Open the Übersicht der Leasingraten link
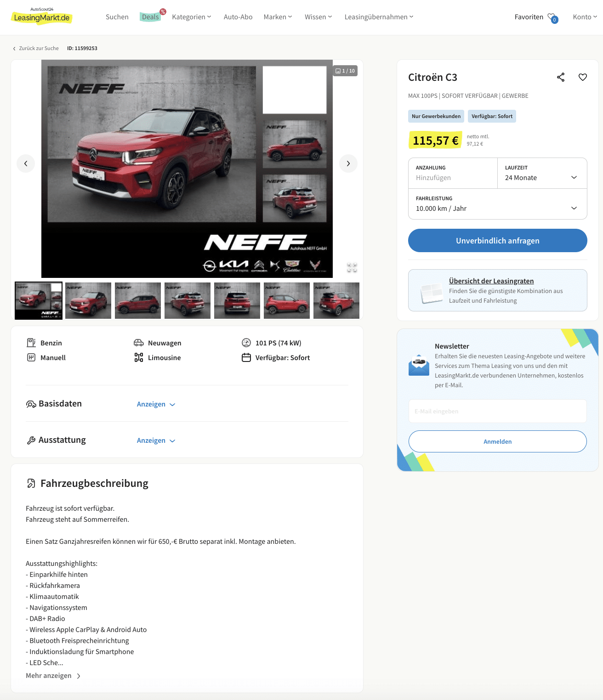The width and height of the screenshot is (603, 700). coord(491,281)
